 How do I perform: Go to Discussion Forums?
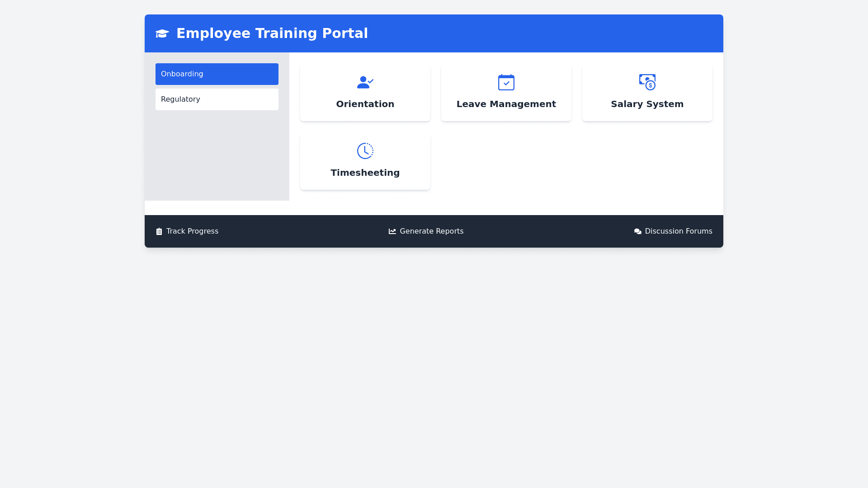point(678,231)
